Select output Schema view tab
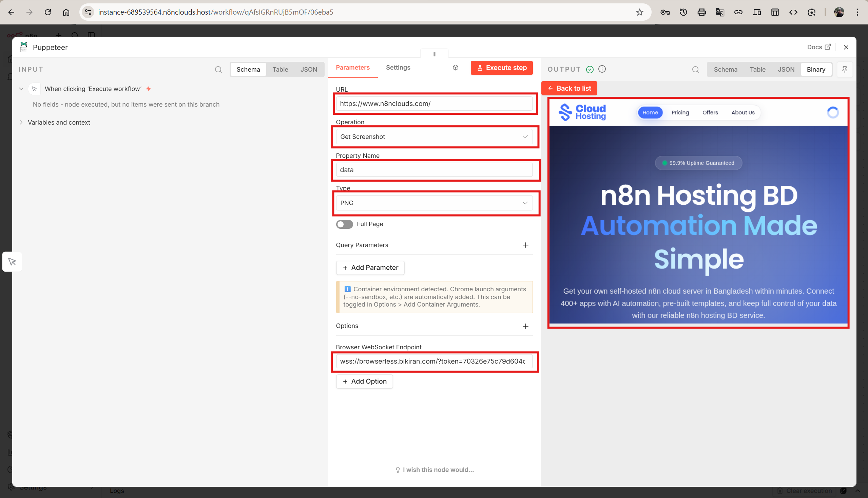The width and height of the screenshot is (868, 498). click(x=725, y=70)
